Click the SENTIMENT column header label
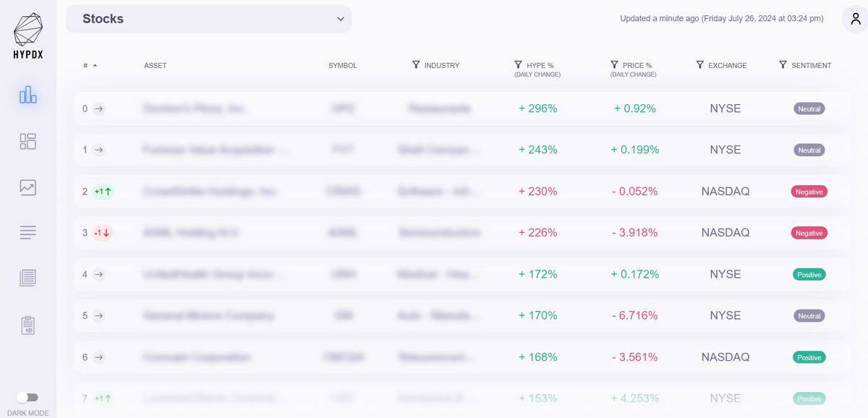This screenshot has width=868, height=418. [812, 66]
